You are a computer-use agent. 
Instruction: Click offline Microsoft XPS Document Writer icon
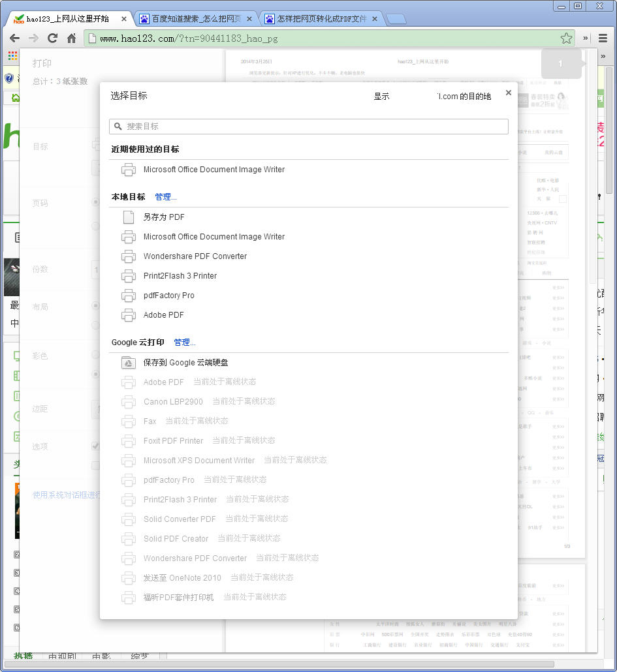coord(129,460)
